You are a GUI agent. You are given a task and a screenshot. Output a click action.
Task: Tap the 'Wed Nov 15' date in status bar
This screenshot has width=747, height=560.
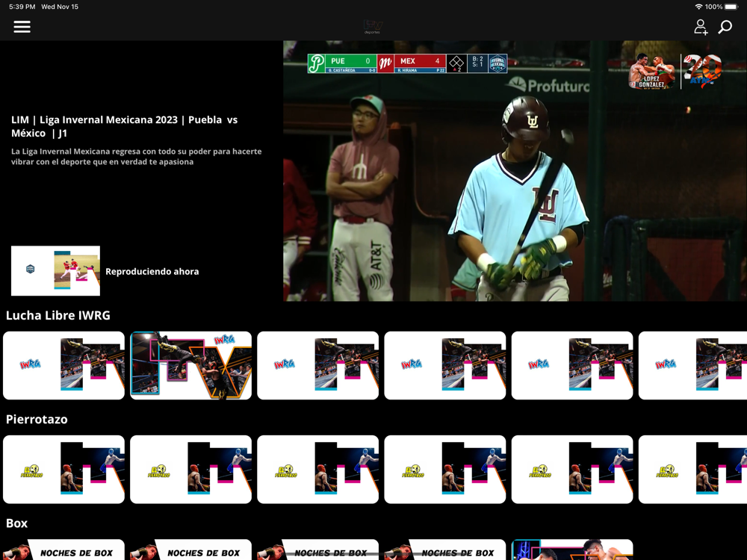pyautogui.click(x=60, y=7)
